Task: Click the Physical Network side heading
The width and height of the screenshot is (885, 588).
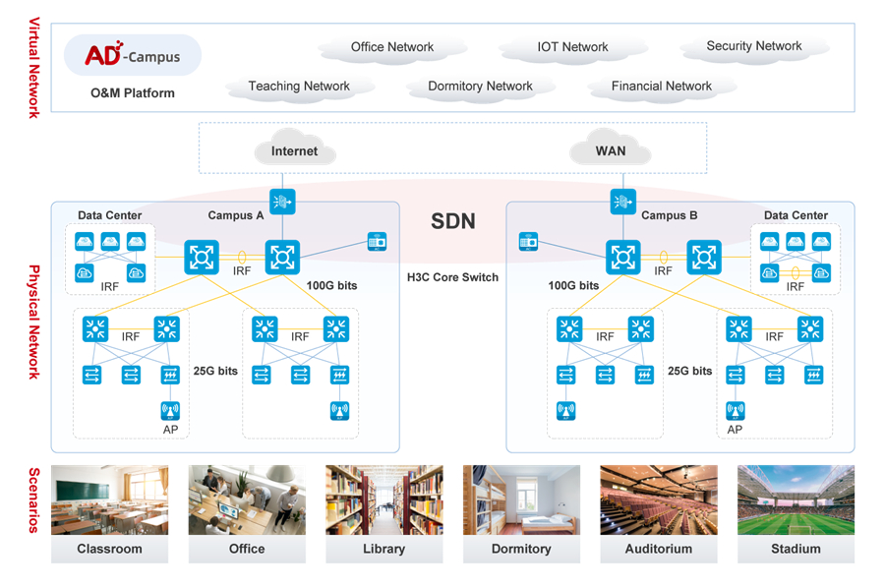Action: click(33, 322)
